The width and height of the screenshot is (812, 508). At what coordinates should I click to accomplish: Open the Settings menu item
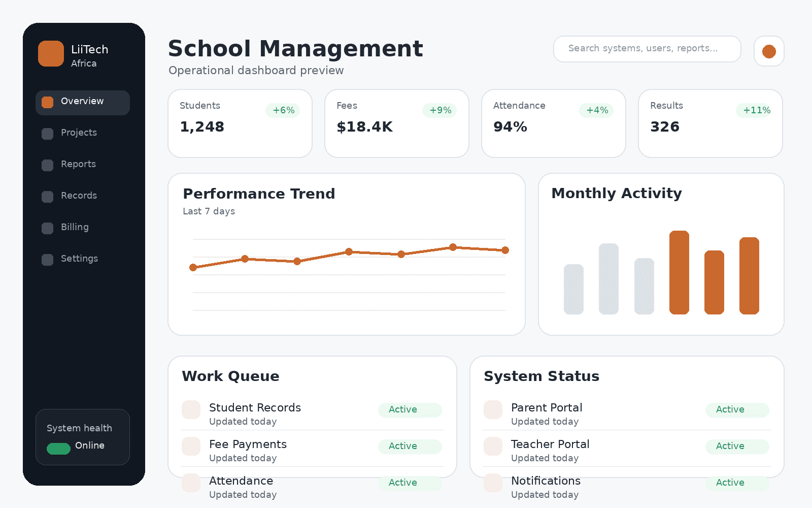click(83, 260)
